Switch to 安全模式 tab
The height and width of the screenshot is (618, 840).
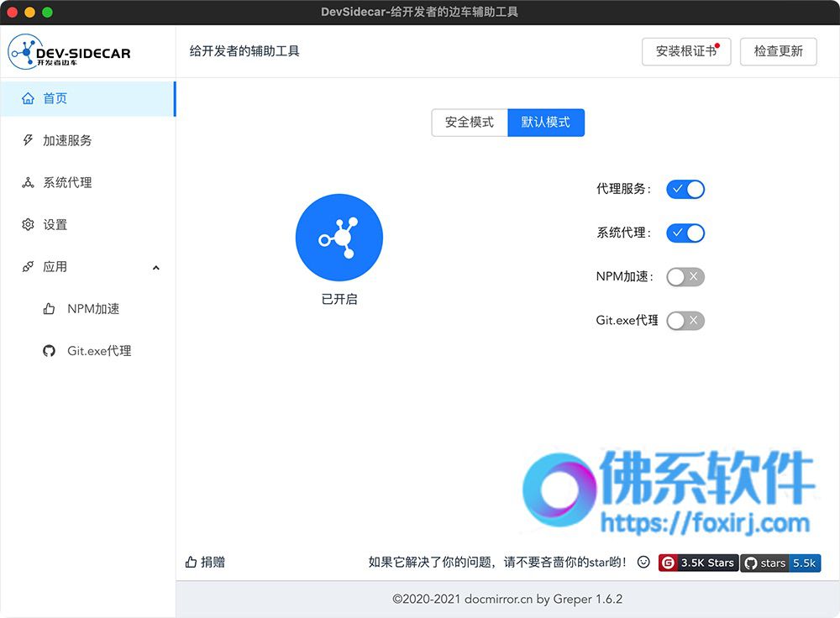[470, 122]
